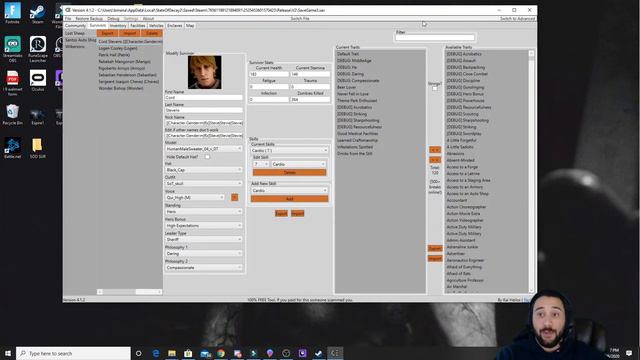The image size is (640, 360).
Task: Open the Battle.net desktop shortcut
Action: [x=12, y=148]
